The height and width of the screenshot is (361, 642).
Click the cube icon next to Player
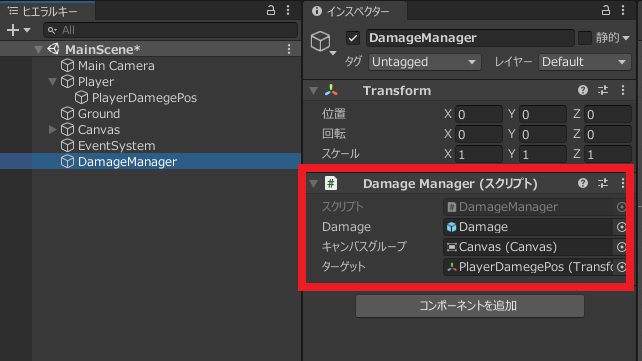pos(67,81)
